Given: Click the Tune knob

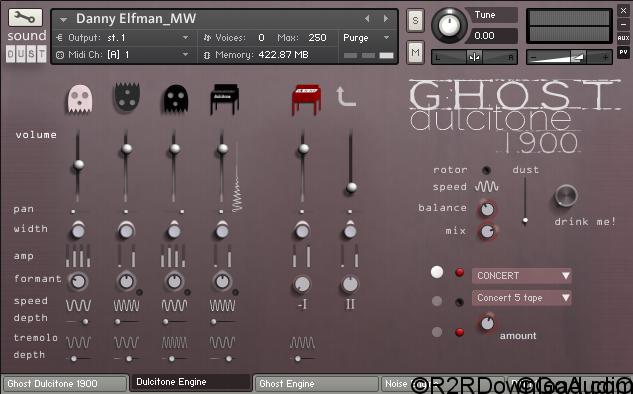Looking at the screenshot, I should coord(449,25).
